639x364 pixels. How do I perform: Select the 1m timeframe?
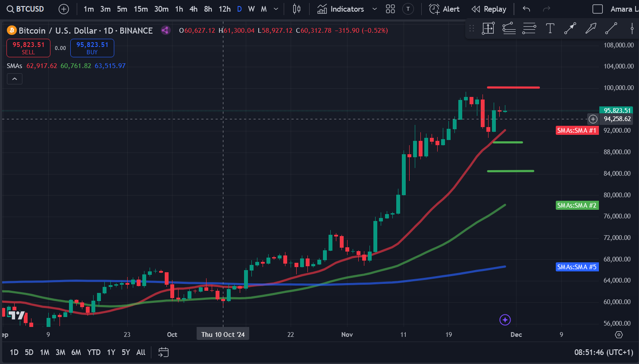88,9
